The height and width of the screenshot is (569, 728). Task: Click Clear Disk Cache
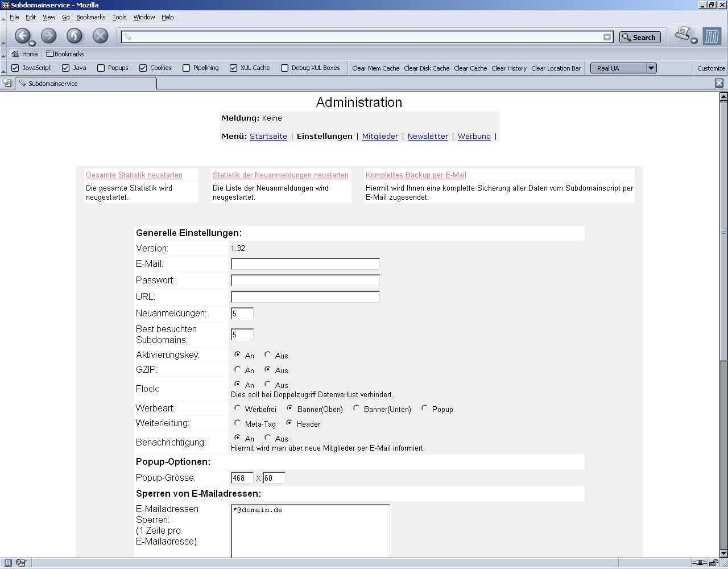coord(427,68)
